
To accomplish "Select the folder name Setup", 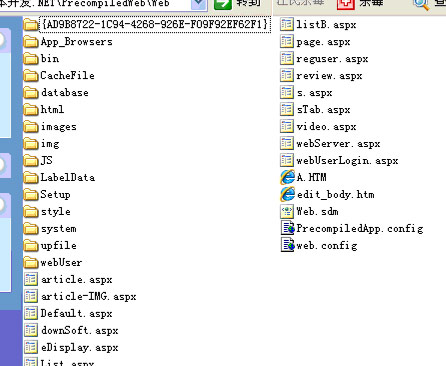I will point(55,195).
